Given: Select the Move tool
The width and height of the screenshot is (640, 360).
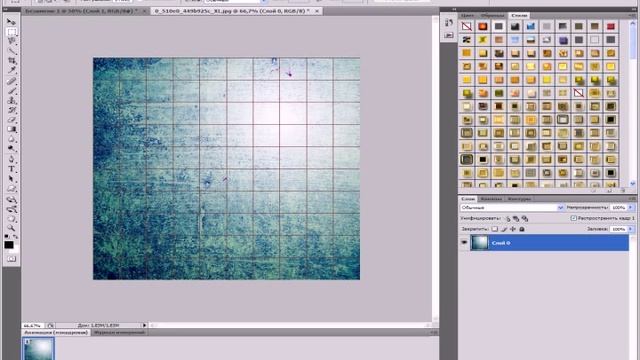Looking at the screenshot, I should [x=11, y=22].
